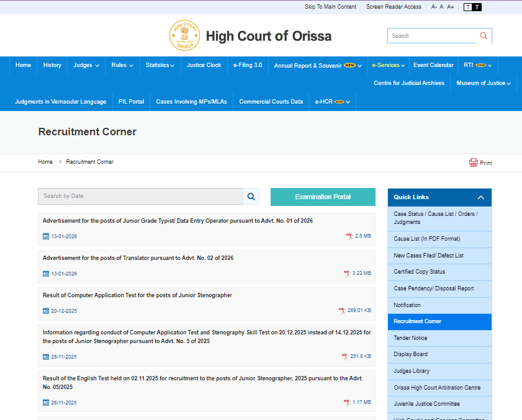The height and width of the screenshot is (420, 522).
Task: Click A+ to increase font size
Action: coord(450,7)
